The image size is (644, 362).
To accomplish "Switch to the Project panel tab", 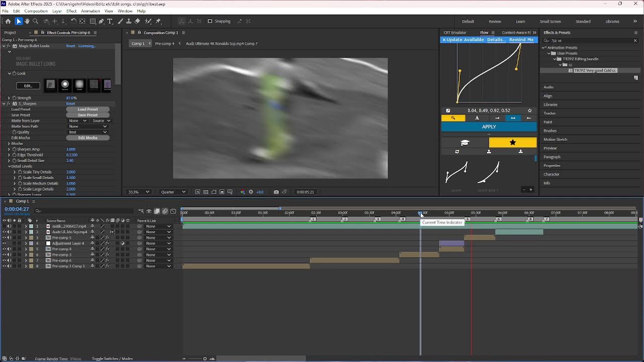I will pyautogui.click(x=10, y=33).
